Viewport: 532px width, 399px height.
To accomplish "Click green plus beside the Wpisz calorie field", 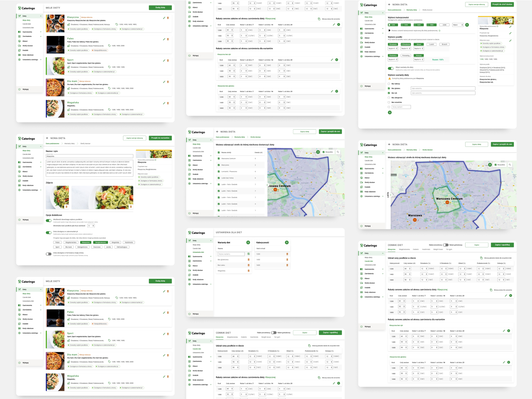I will coord(467,25).
